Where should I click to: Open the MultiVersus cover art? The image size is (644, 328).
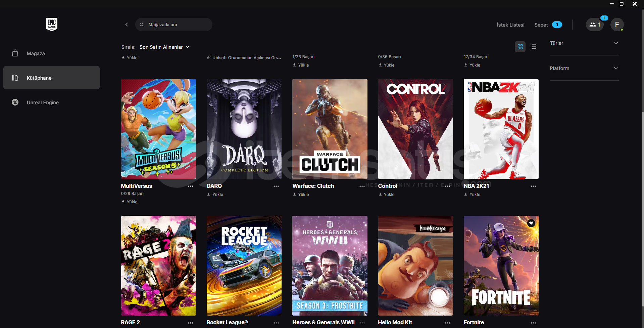pyautogui.click(x=158, y=129)
